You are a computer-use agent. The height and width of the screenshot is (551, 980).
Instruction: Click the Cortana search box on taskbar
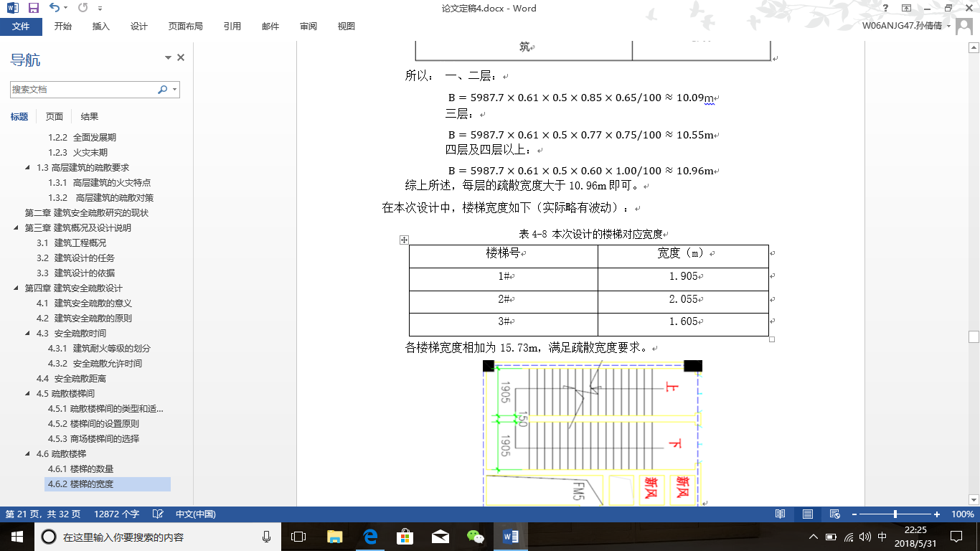(156, 537)
